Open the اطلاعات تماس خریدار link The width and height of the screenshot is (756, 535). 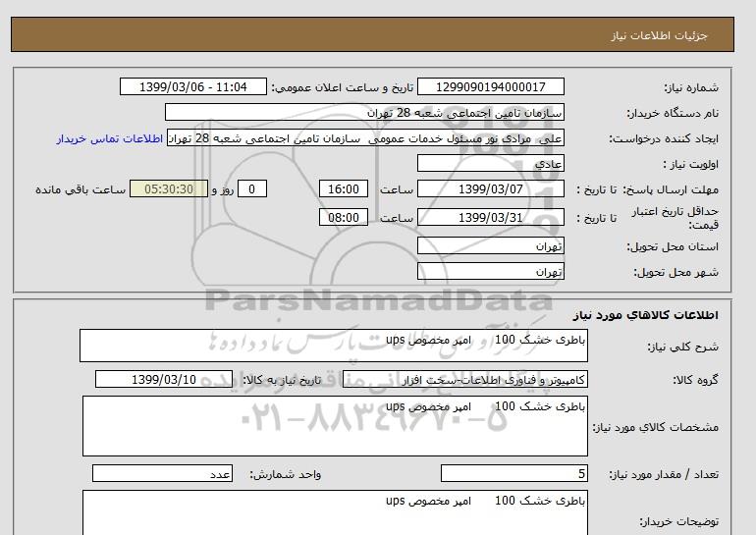click(x=109, y=138)
